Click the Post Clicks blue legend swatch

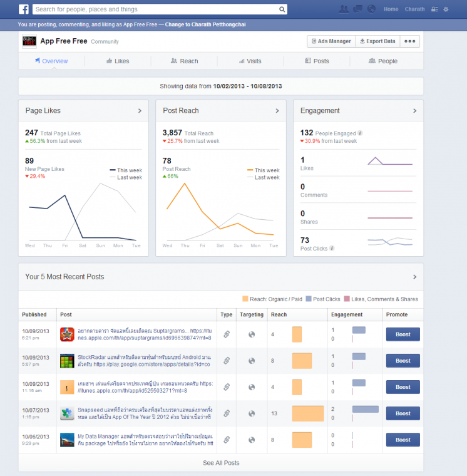coord(309,299)
